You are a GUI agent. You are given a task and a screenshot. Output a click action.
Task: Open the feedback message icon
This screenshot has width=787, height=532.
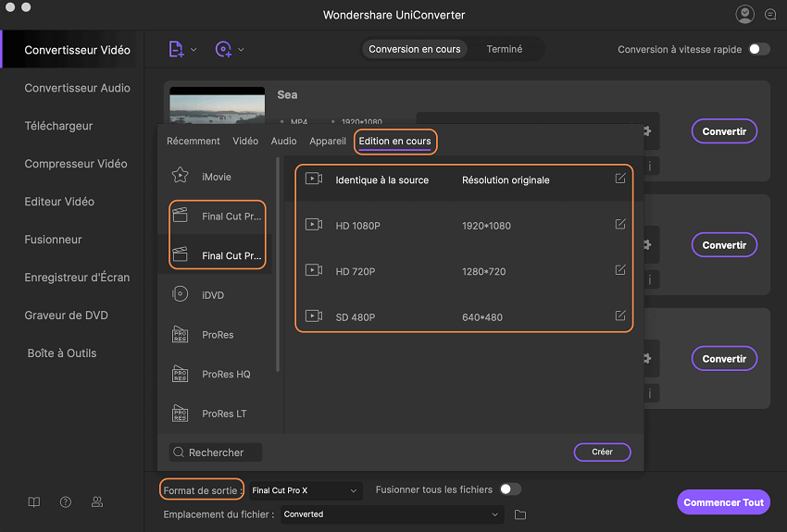[770, 15]
